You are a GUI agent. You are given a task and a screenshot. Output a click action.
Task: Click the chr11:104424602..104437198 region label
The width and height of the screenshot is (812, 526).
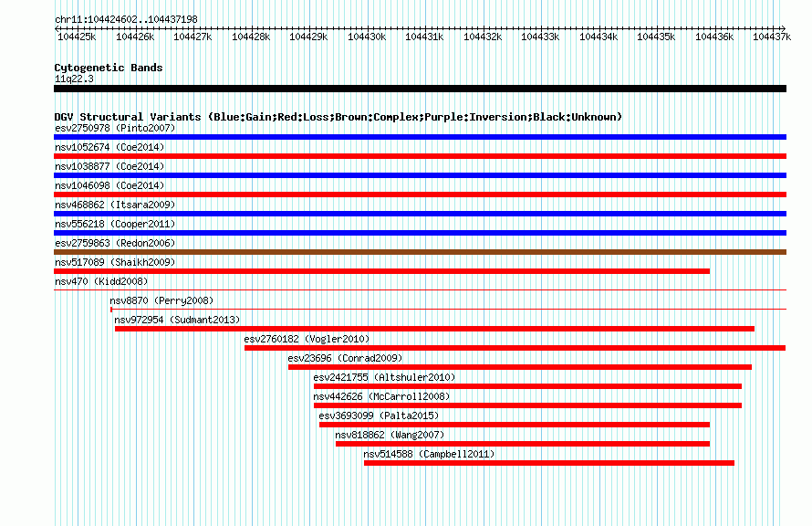(x=126, y=19)
